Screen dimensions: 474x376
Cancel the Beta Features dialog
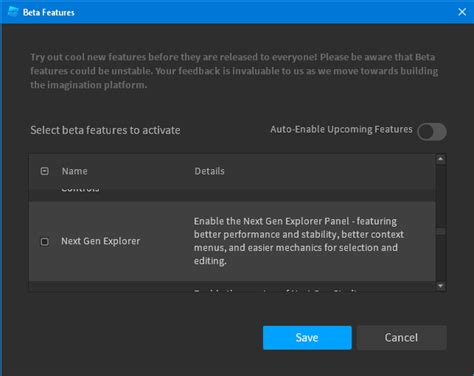[401, 338]
